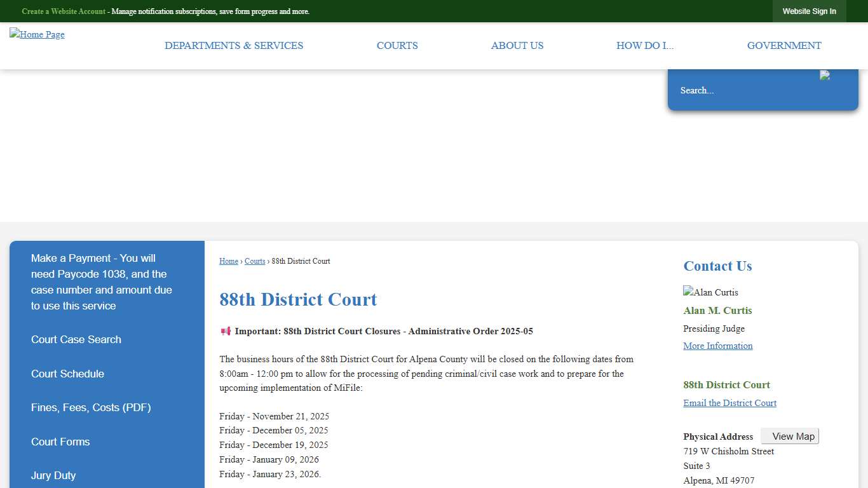Open "Court Schedule"
868x488 pixels.
(x=67, y=374)
